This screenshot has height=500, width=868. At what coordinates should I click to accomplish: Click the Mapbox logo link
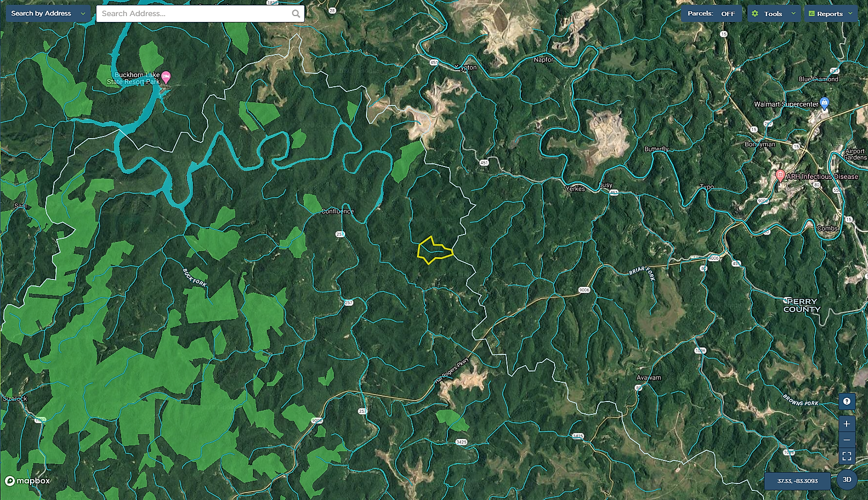click(27, 481)
